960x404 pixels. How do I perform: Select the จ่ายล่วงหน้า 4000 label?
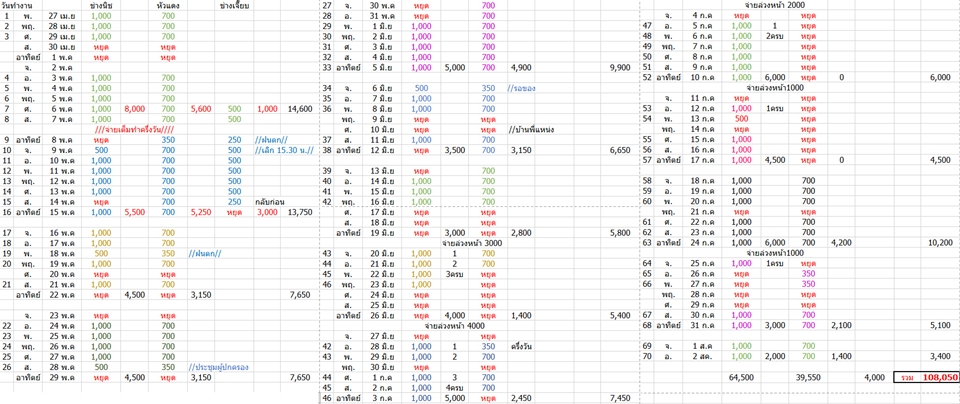(x=455, y=326)
